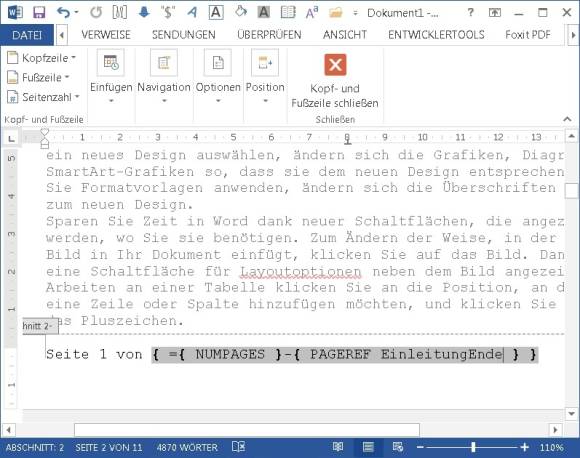
Task: Open the Navigation group dropdown
Action: (164, 76)
